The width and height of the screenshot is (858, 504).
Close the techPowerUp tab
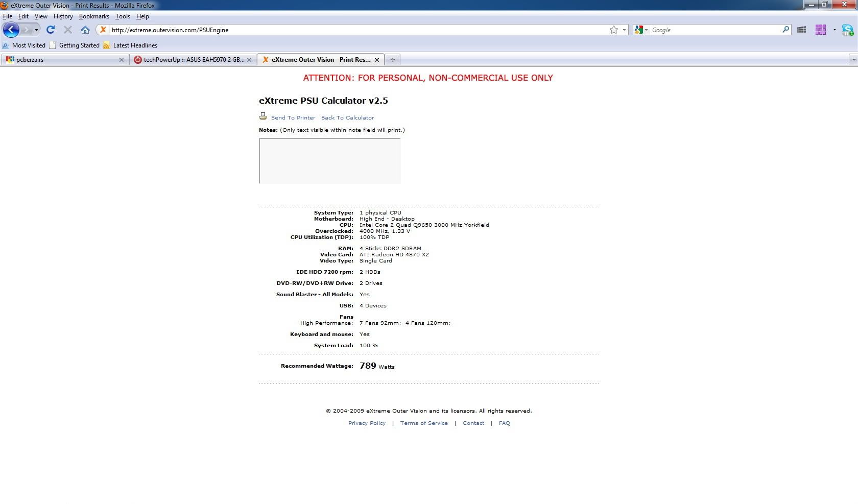click(249, 60)
